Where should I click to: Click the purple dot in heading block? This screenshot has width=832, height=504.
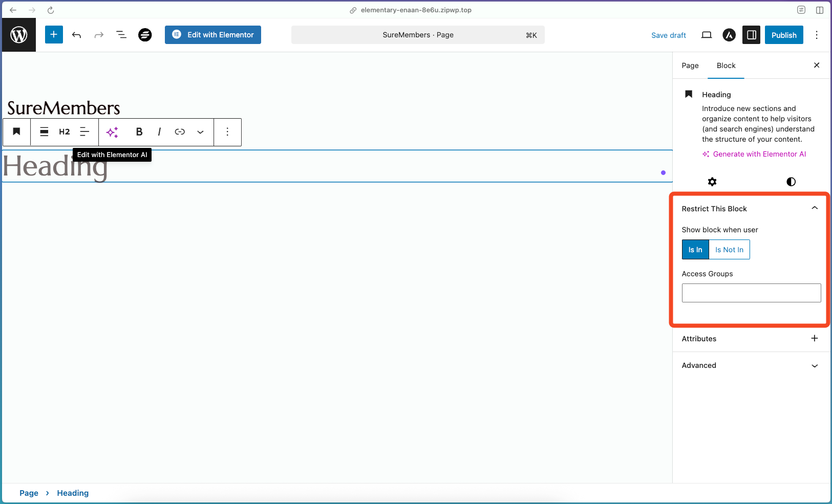pos(663,172)
